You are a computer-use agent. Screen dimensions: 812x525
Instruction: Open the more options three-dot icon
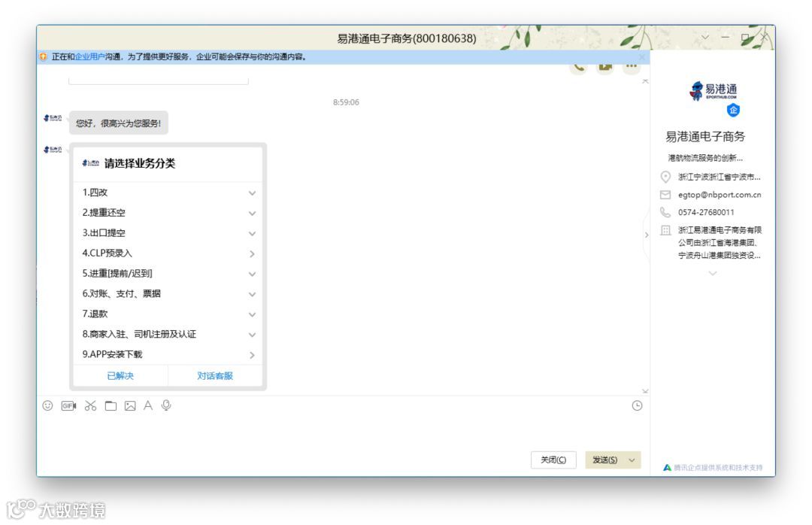pos(632,68)
